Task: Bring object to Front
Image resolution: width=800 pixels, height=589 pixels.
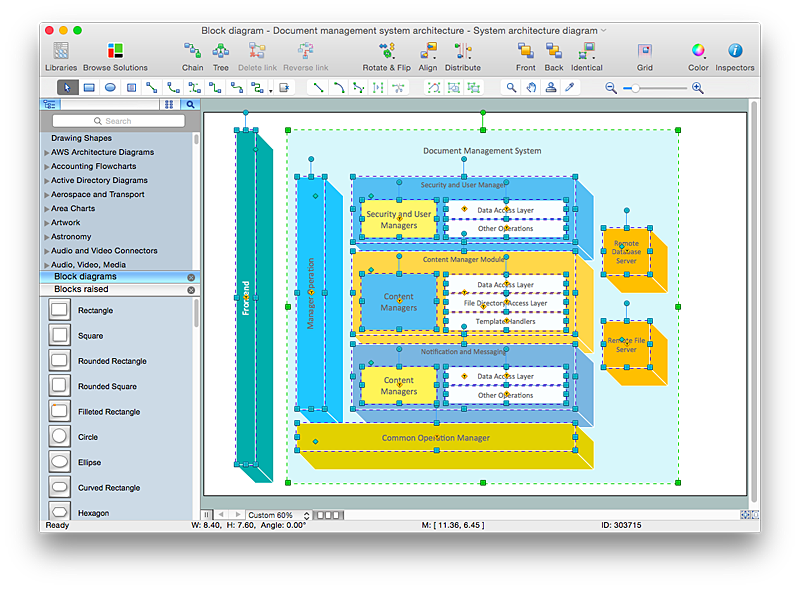Action: (526, 57)
